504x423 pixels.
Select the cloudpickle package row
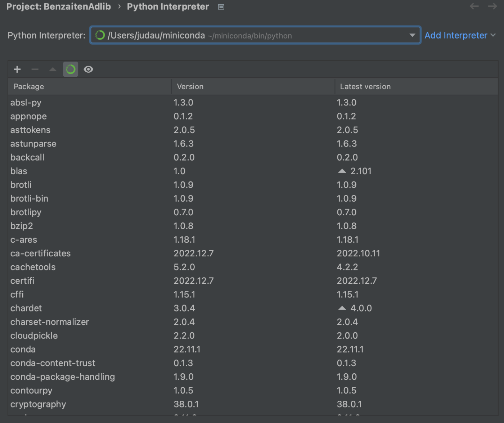253,336
